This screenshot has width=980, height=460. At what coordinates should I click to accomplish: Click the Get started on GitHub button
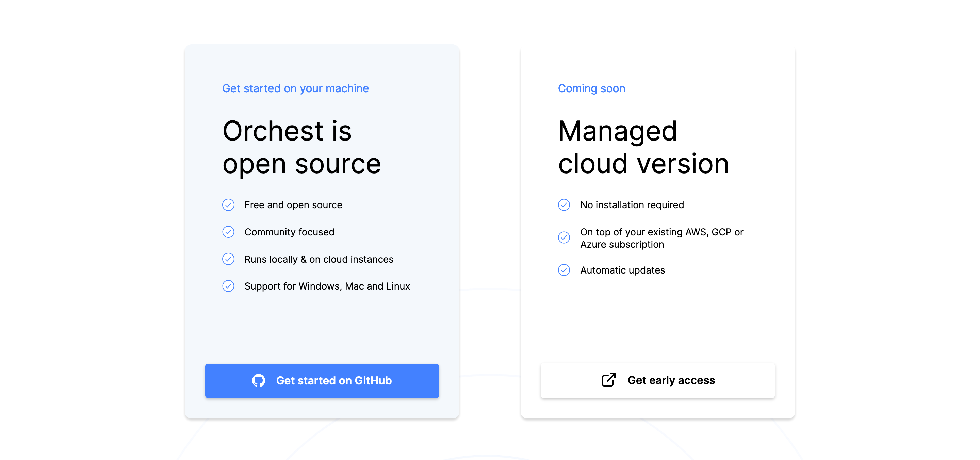[322, 380]
